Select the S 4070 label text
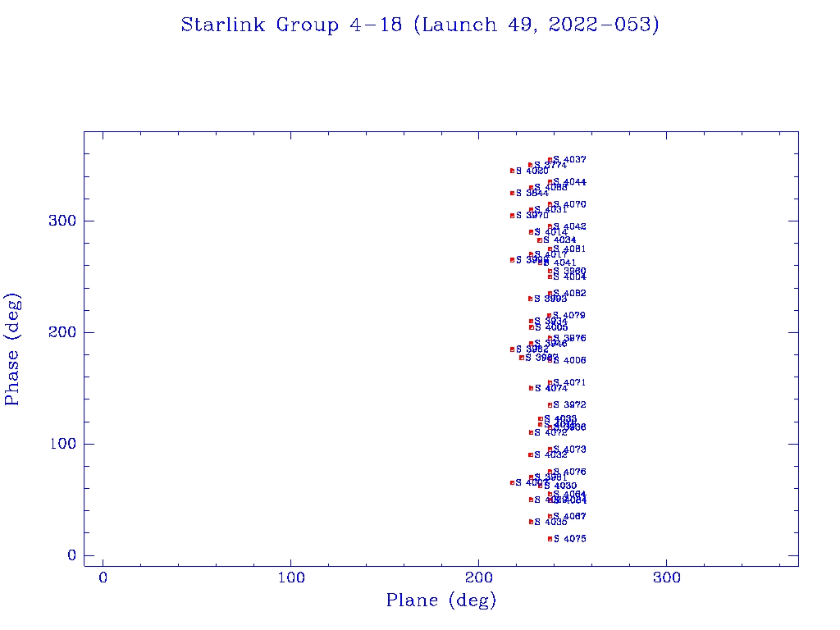 point(569,204)
